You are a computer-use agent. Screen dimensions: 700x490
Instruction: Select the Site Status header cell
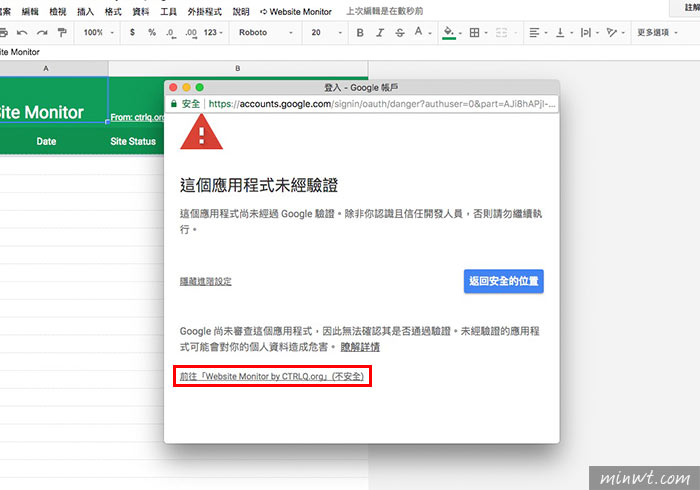click(133, 141)
